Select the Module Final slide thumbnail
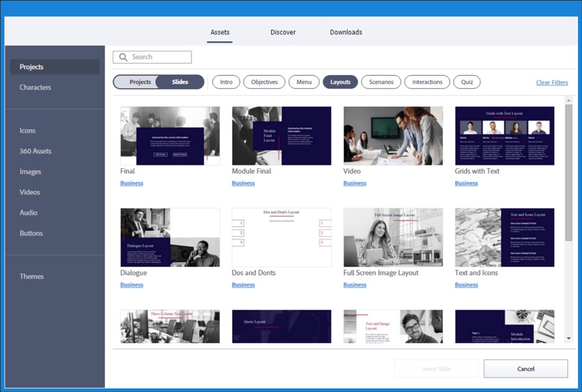 281,136
